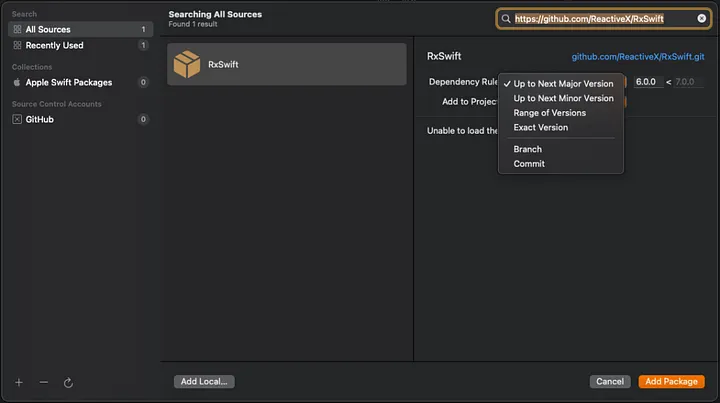
Task: Click the search magnifier icon
Action: coord(506,19)
